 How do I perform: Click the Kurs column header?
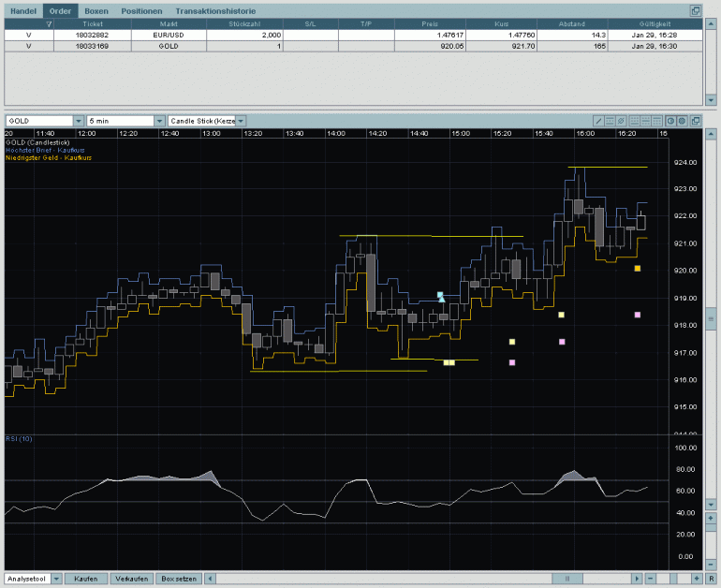[x=501, y=24]
